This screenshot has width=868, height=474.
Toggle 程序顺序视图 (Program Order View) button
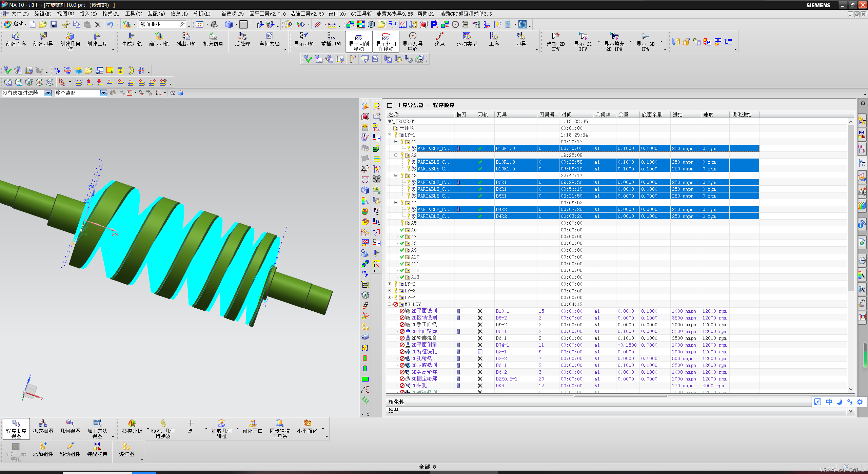(16, 429)
